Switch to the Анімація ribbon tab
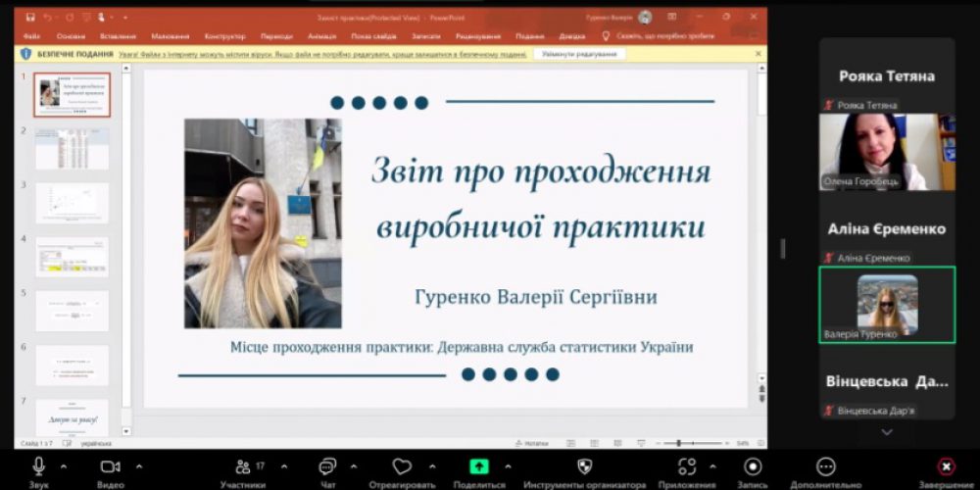980x490 pixels. coord(321,36)
